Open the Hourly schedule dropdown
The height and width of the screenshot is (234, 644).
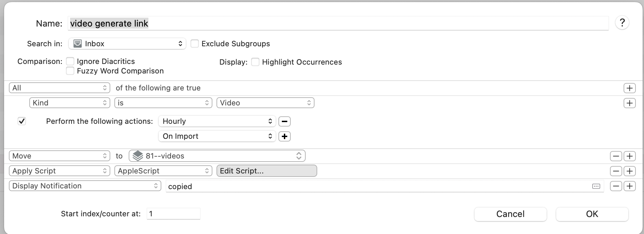216,121
